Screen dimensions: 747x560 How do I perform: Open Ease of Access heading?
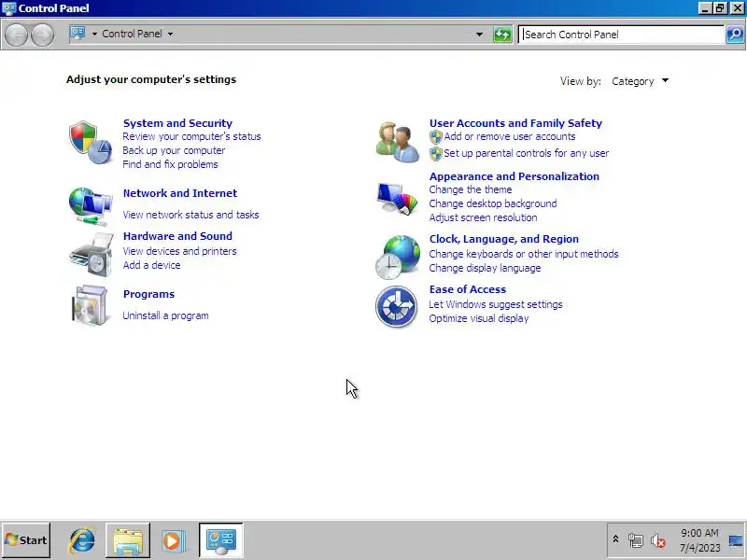(x=468, y=289)
